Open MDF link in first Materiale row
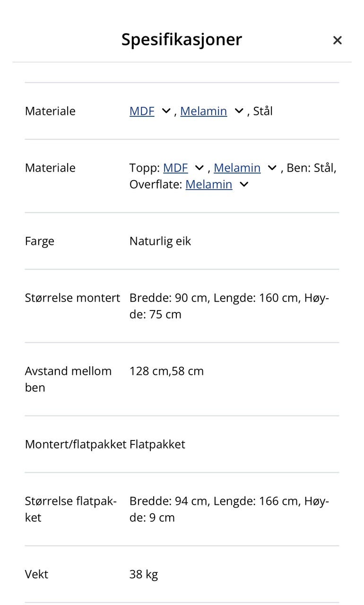 pos(142,111)
